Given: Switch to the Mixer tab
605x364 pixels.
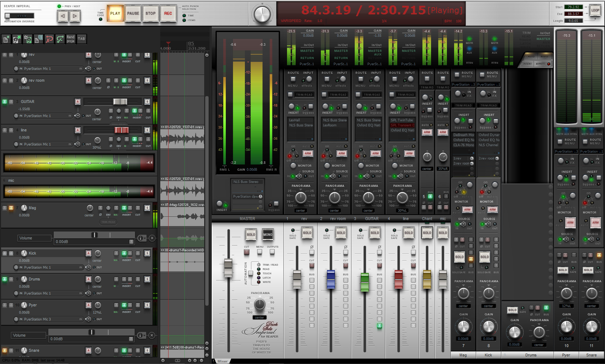Looking at the screenshot, I should (222, 361).
